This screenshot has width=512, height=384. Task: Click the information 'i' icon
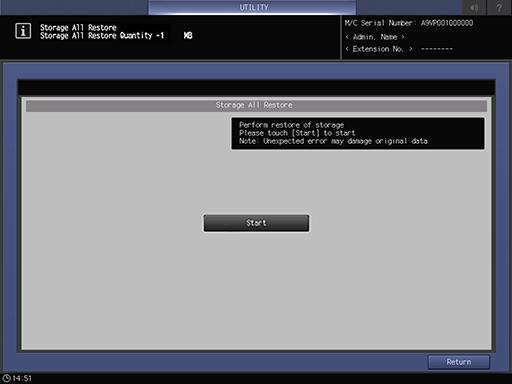coord(23,31)
